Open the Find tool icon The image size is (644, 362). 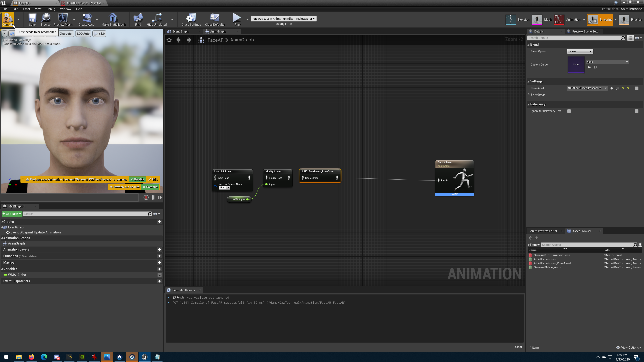(138, 19)
